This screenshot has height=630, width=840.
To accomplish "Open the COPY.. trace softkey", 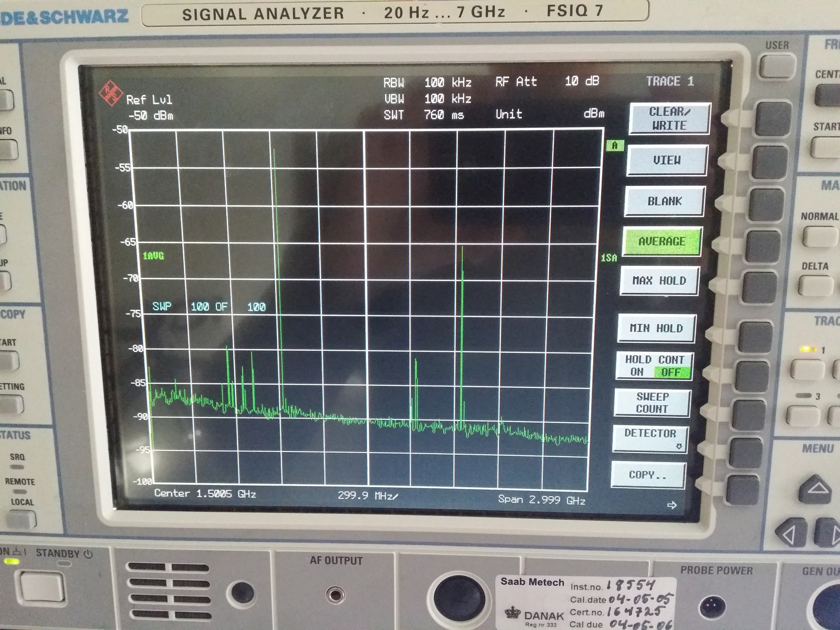I will click(648, 475).
